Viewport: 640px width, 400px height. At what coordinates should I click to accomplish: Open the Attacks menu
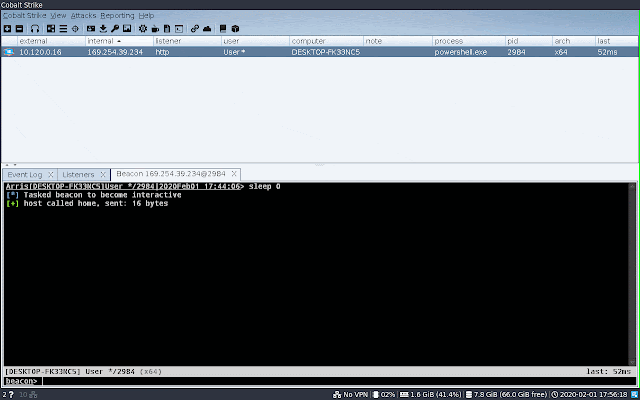click(x=83, y=16)
